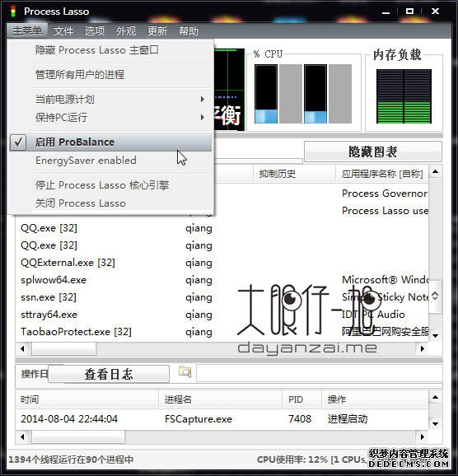
Task: Click log list down scroll arrow
Action: coord(435,424)
